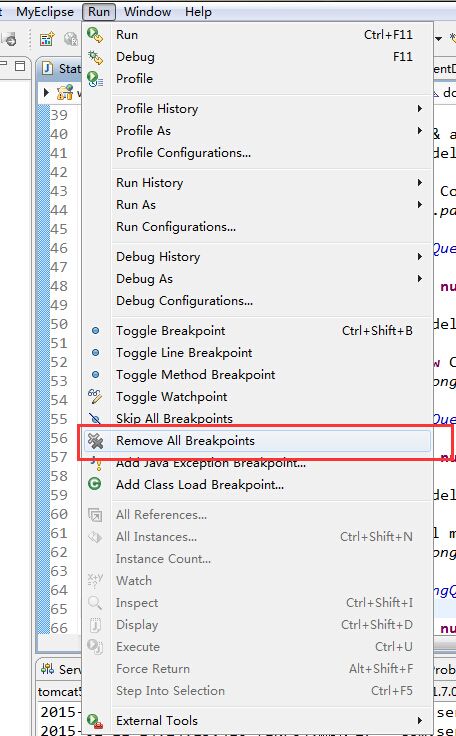Click the Toggle Watchpoint glasses-pencil icon

95,396
